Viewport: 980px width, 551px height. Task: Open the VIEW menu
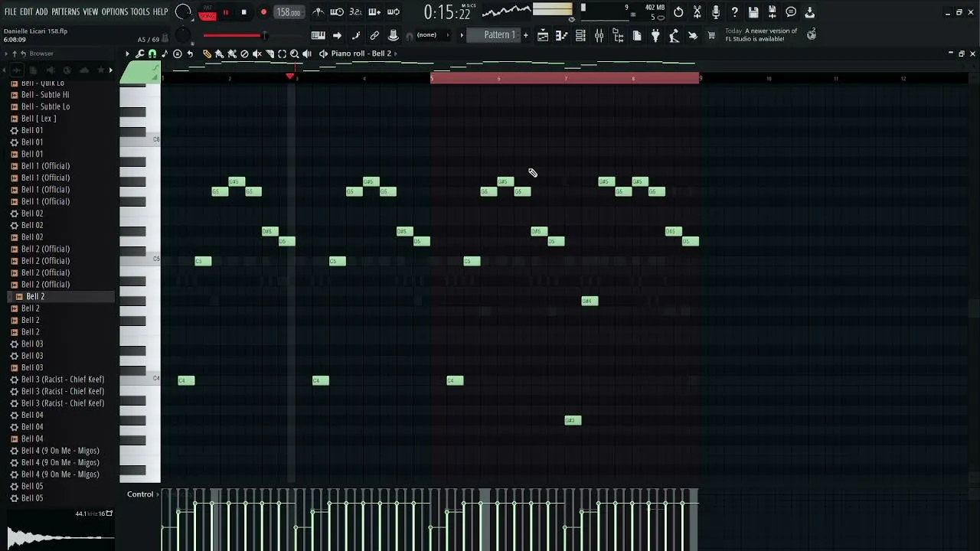(x=90, y=12)
